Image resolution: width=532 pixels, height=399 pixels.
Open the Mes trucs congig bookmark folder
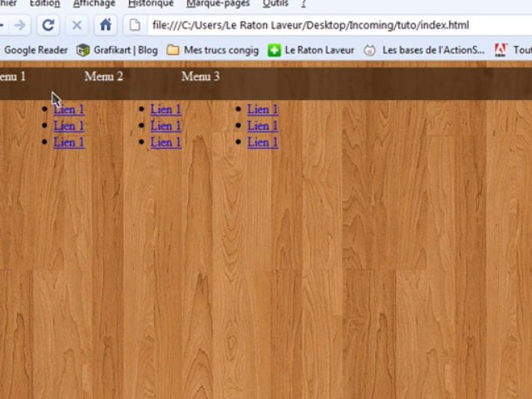[221, 50]
